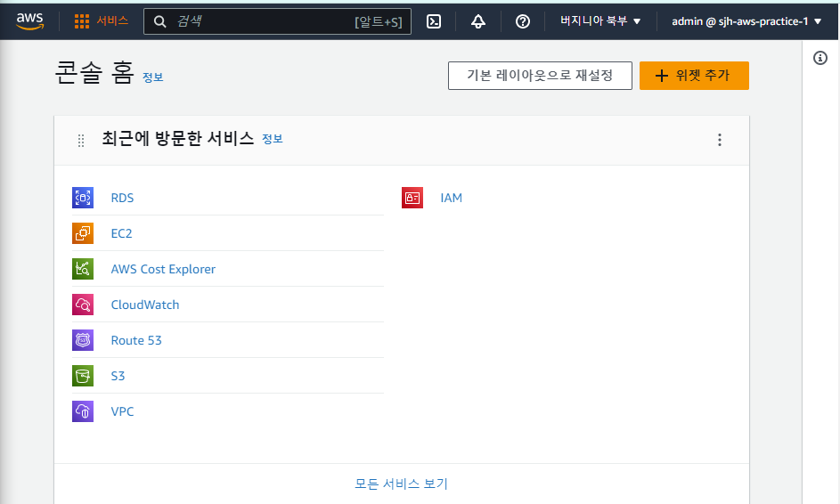
Task: Click the CloudWatch service icon
Action: point(83,305)
